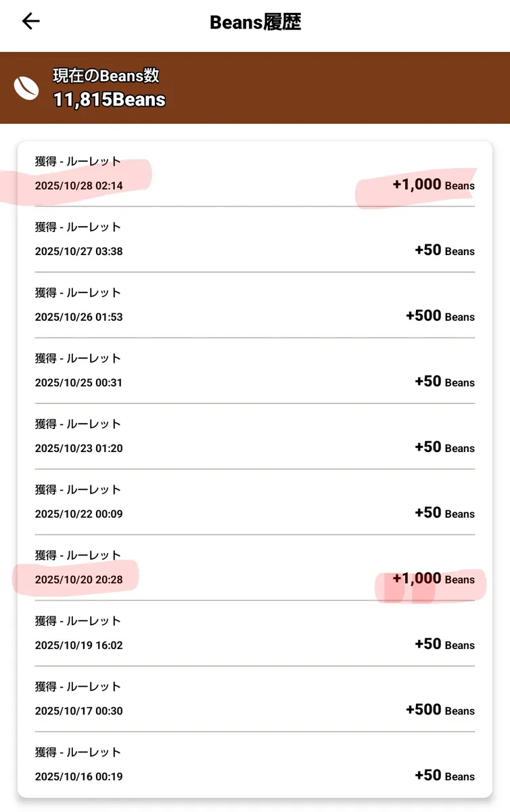Click the Beans履歴 page title
Screen dimensions: 510x812
255,22
